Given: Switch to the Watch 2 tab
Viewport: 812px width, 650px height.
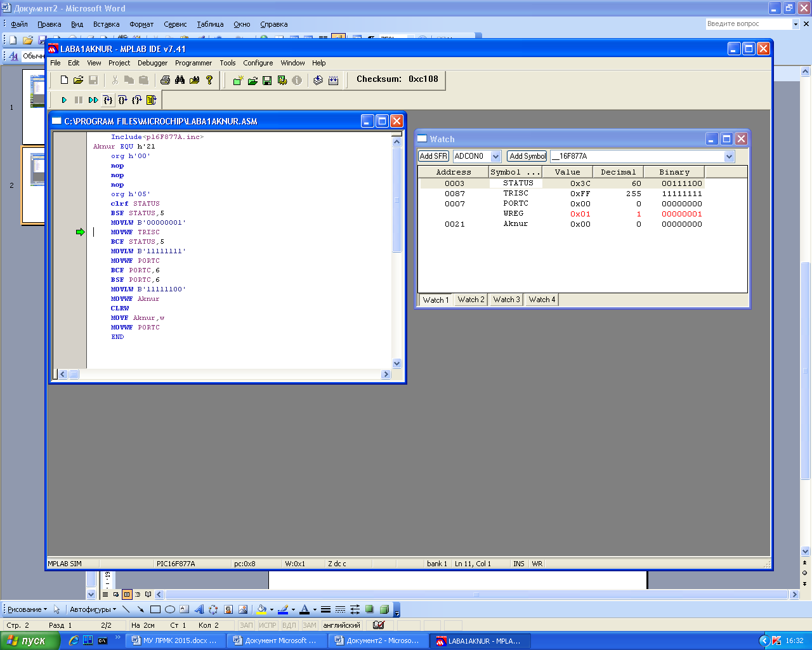Looking at the screenshot, I should coord(471,300).
